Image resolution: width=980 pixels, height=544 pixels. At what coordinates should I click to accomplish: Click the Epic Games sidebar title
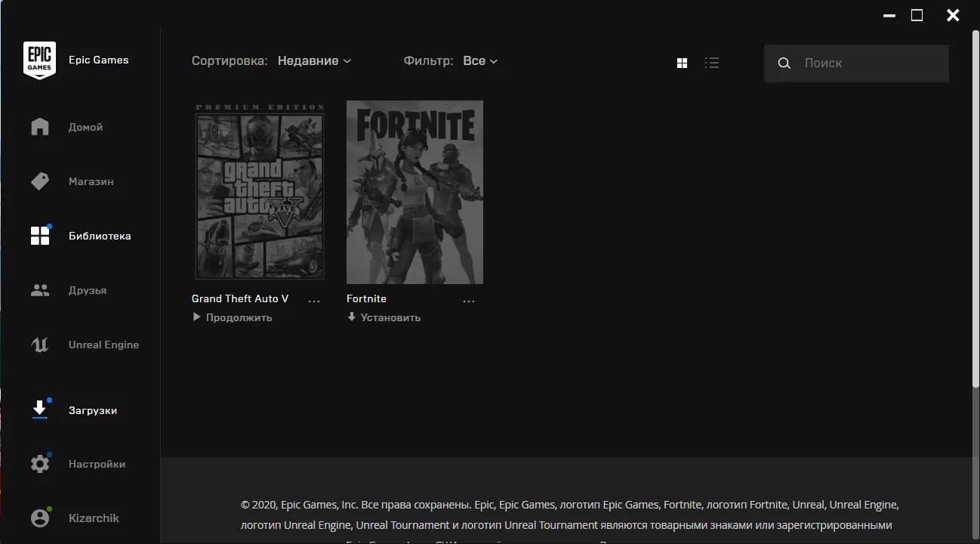pos(98,60)
